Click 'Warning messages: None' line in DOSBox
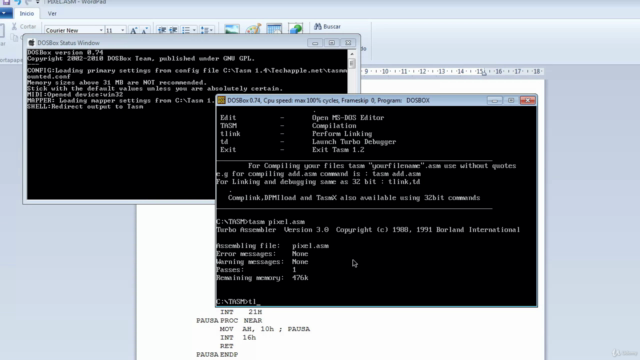 click(262, 262)
